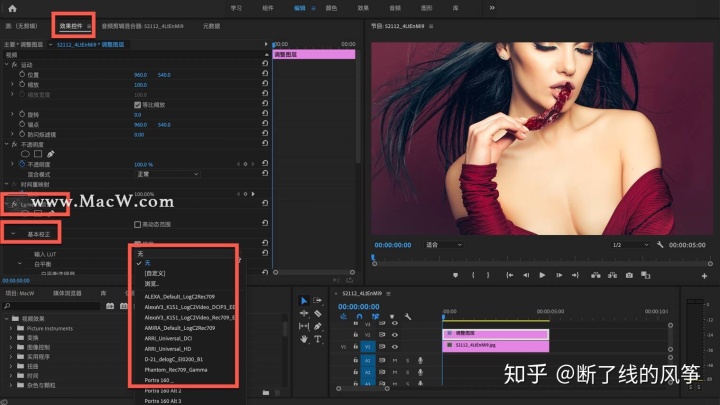Click the comparison view icon
Image resolution: width=720 pixels, height=405 pixels.
646,276
